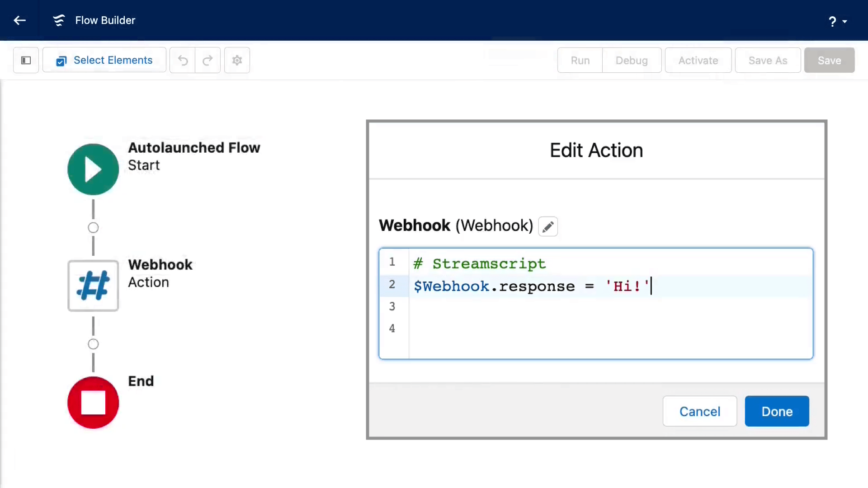Click the Activate button

tap(698, 60)
